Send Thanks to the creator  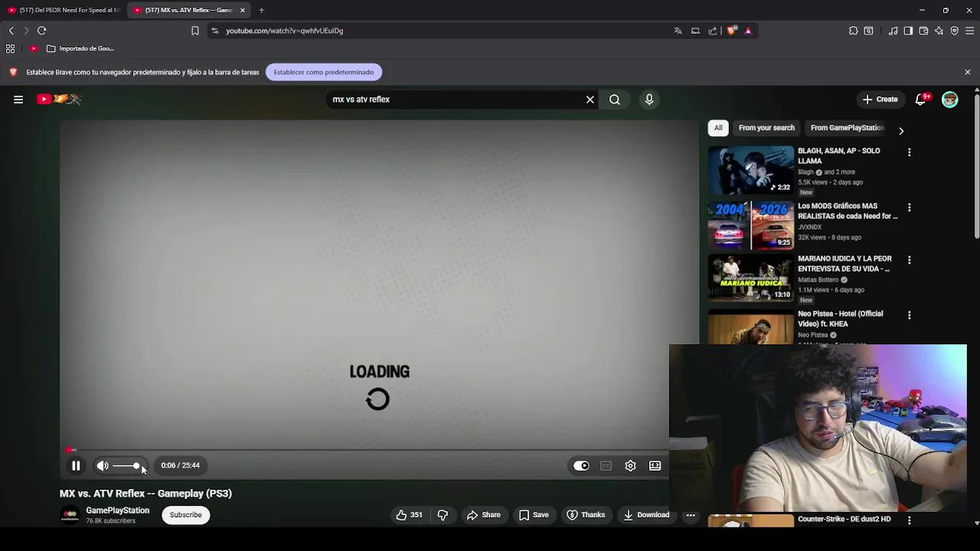point(586,515)
